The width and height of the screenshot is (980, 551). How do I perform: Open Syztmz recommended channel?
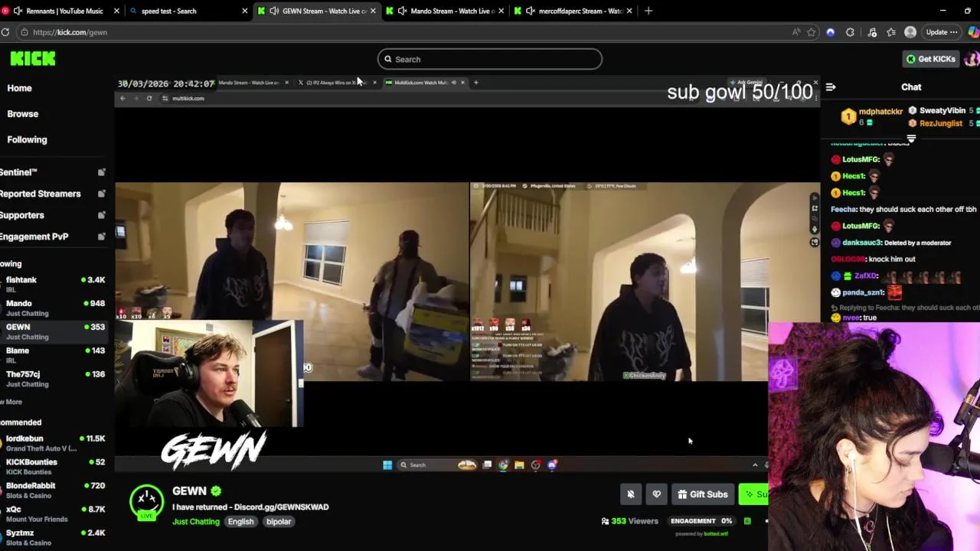54,538
